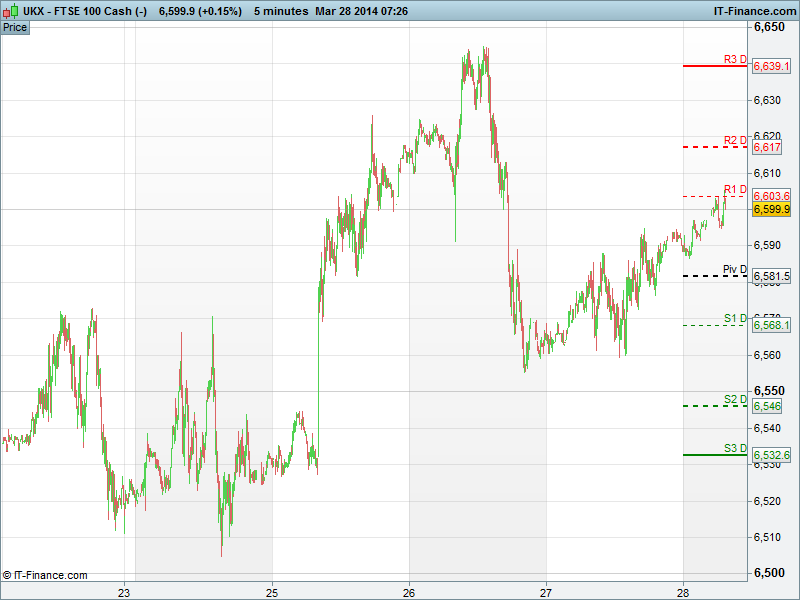The height and width of the screenshot is (600, 800).
Task: Click the © IT-Finance.com watermark at bottom left
Action: pos(45,575)
